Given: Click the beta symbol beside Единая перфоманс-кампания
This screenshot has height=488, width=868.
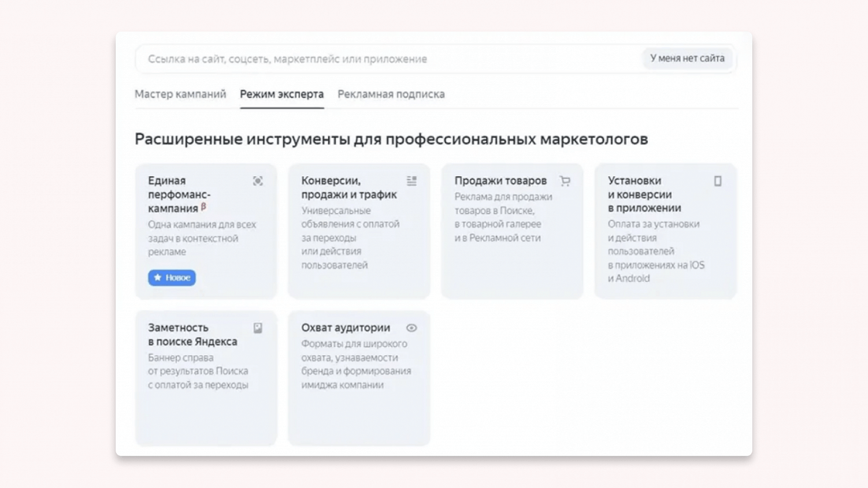Looking at the screenshot, I should 203,206.
